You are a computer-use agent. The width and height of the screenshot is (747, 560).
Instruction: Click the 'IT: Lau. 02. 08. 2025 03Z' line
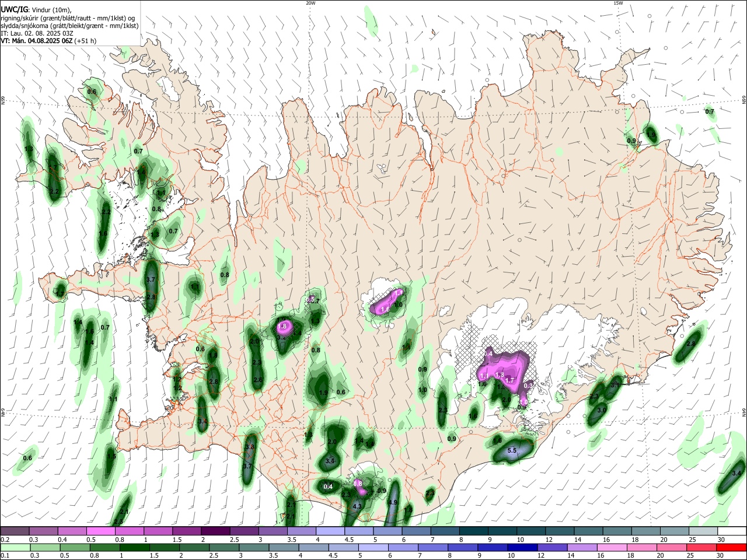[x=37, y=33]
